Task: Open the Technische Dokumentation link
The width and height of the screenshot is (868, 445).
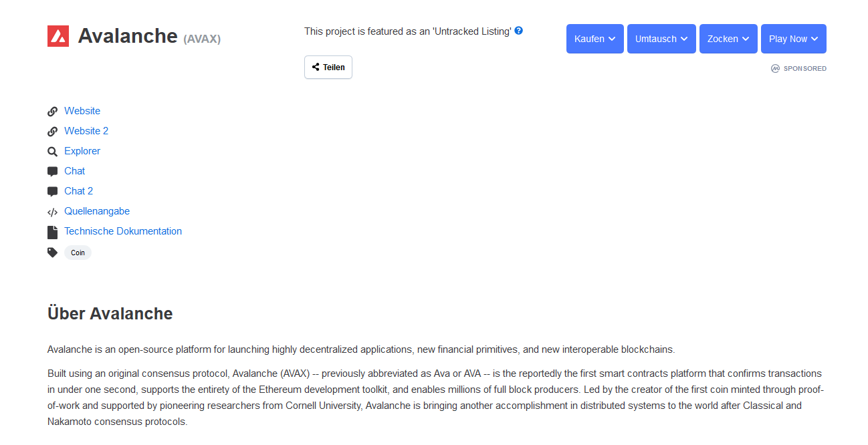Action: 123,231
